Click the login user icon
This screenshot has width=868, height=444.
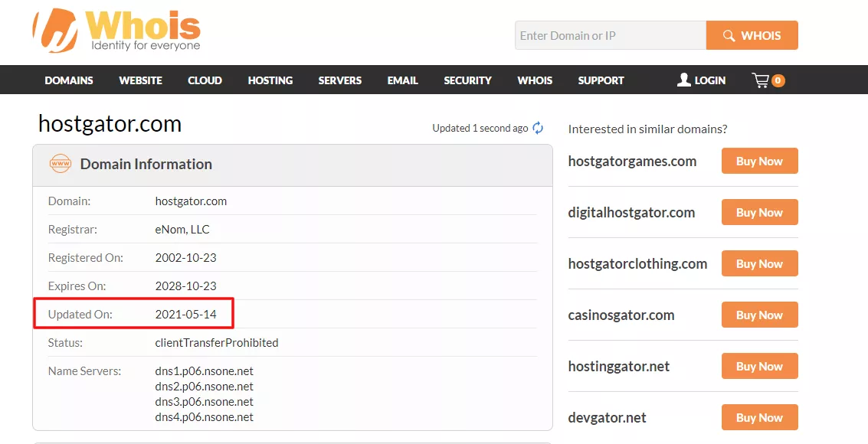[x=684, y=80]
